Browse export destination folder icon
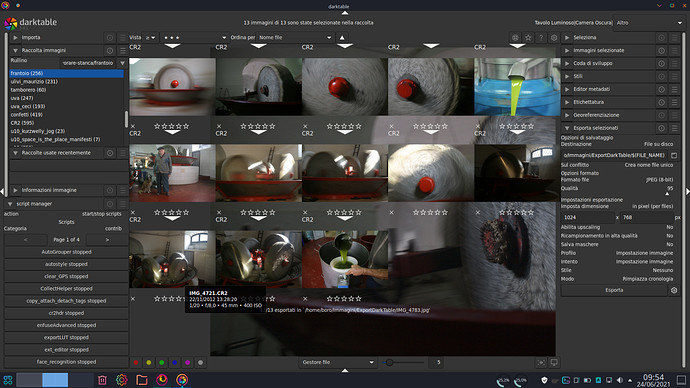This screenshot has width=690, height=388. 674,155
